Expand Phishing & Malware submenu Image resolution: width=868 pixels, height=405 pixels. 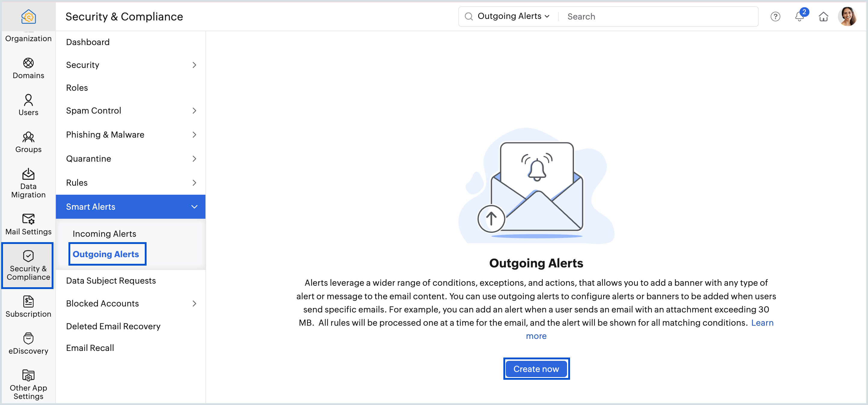(x=130, y=134)
